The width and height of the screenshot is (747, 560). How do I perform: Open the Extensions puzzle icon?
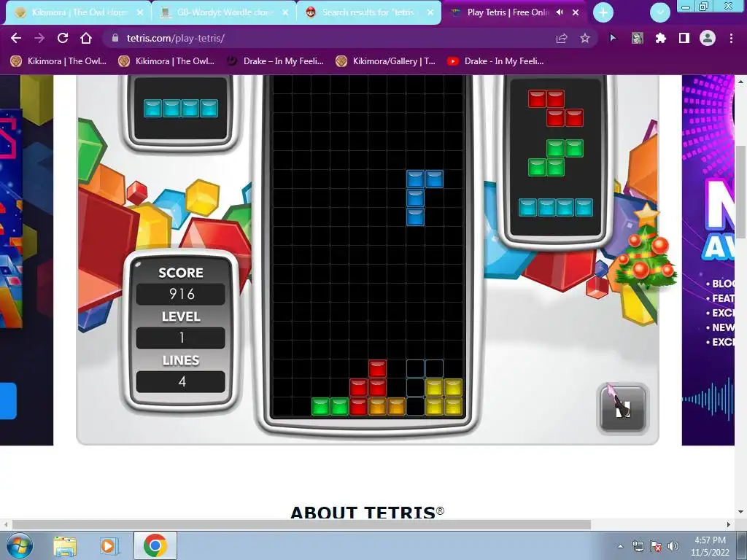(x=661, y=38)
